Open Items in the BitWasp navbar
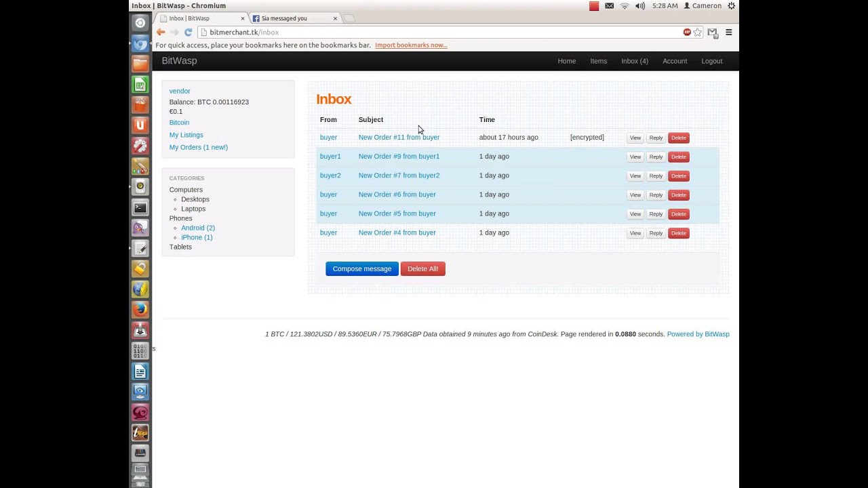 (599, 61)
